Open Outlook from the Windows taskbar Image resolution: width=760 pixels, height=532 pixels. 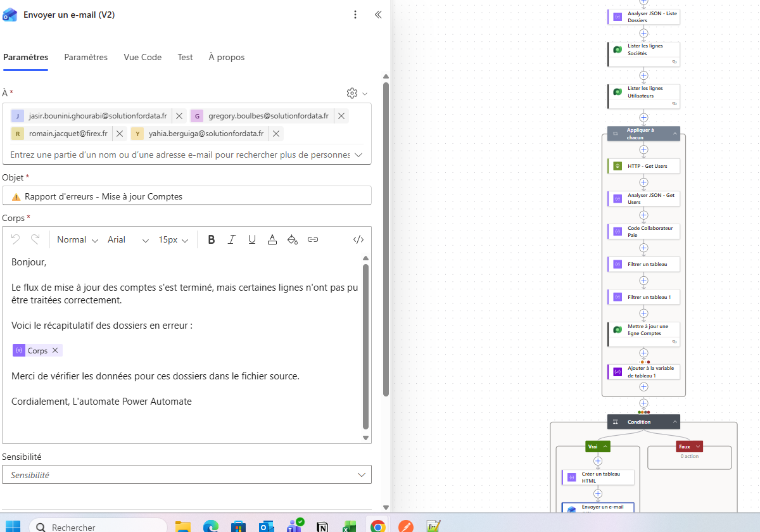[267, 526]
